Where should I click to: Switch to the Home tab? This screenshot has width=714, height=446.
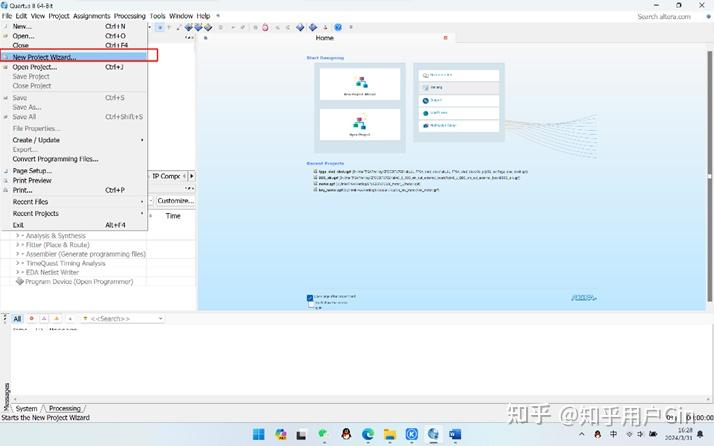(x=325, y=38)
